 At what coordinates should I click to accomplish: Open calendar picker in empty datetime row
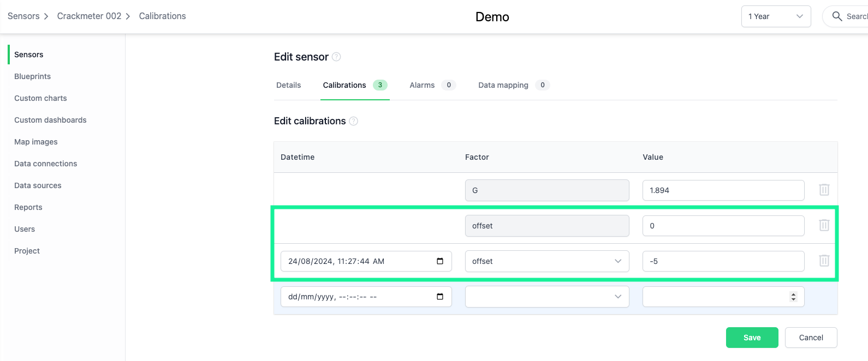440,297
